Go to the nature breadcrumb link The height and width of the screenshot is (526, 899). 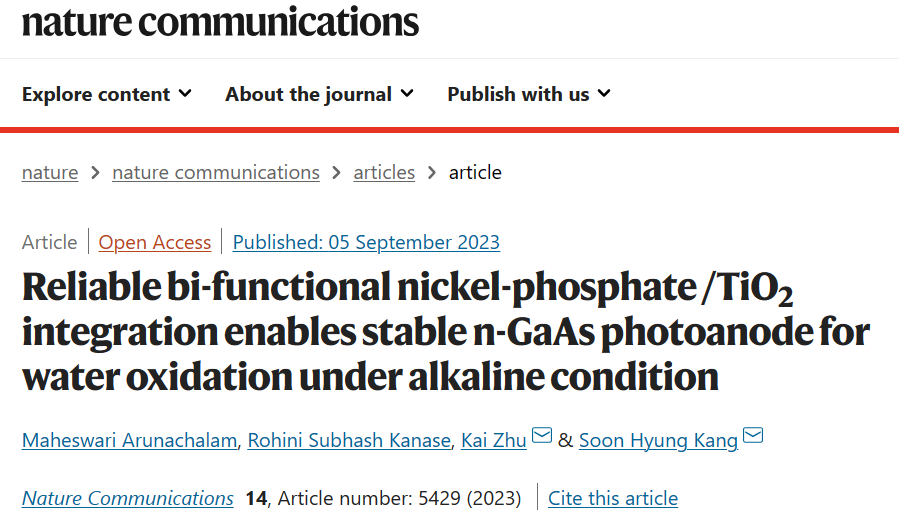click(x=50, y=172)
